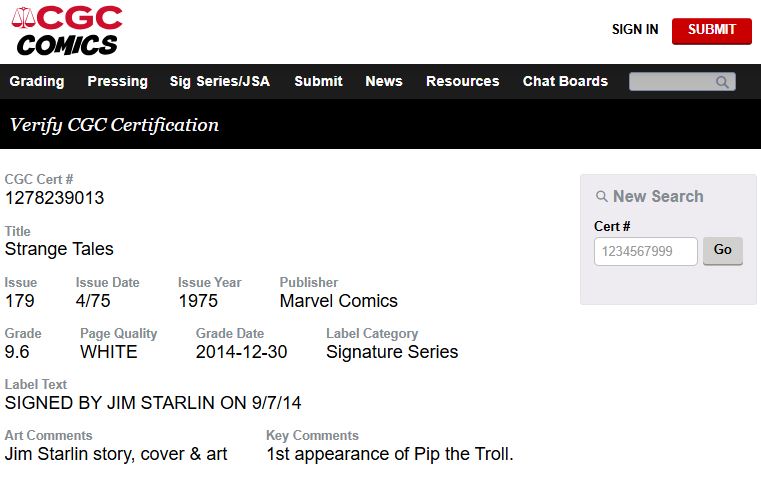Click the CGC Comics logo
Screen dimensions: 761x478
pyautogui.click(x=67, y=30)
